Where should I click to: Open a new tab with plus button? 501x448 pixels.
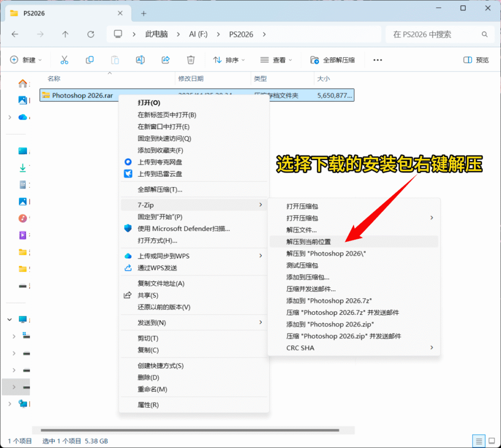coord(143,13)
